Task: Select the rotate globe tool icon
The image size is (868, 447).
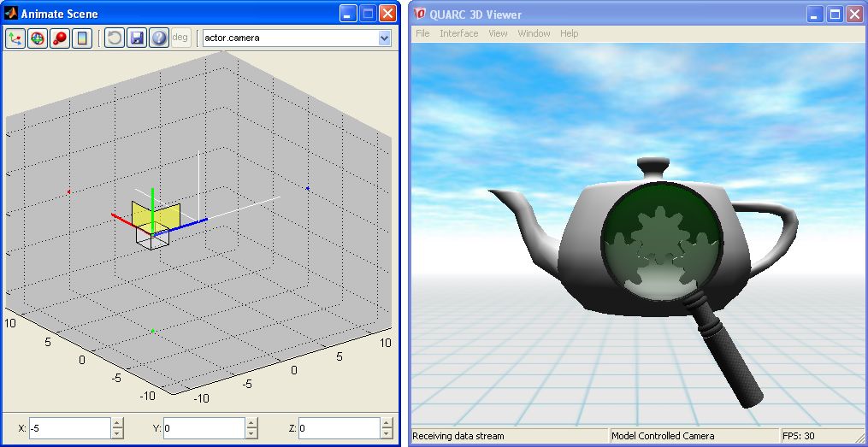Action: [38, 38]
